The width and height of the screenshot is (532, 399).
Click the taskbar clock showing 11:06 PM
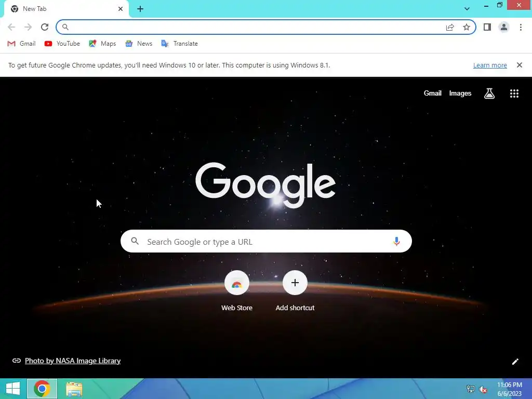click(x=509, y=389)
